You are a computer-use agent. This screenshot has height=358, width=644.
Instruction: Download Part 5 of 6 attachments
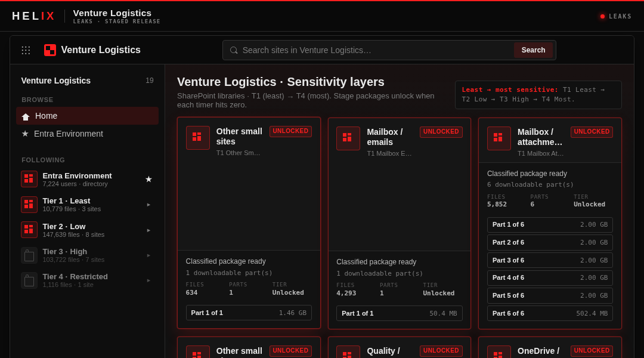pyautogui.click(x=550, y=295)
